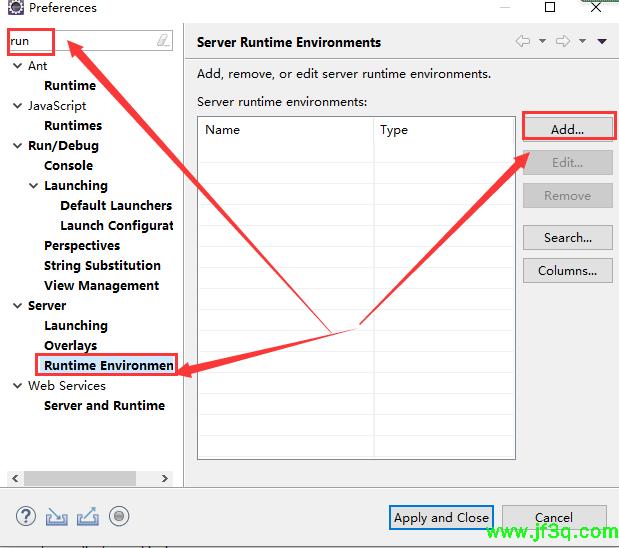Select String Substitution preference page
Image resolution: width=619 pixels, height=548 pixels.
point(102,266)
